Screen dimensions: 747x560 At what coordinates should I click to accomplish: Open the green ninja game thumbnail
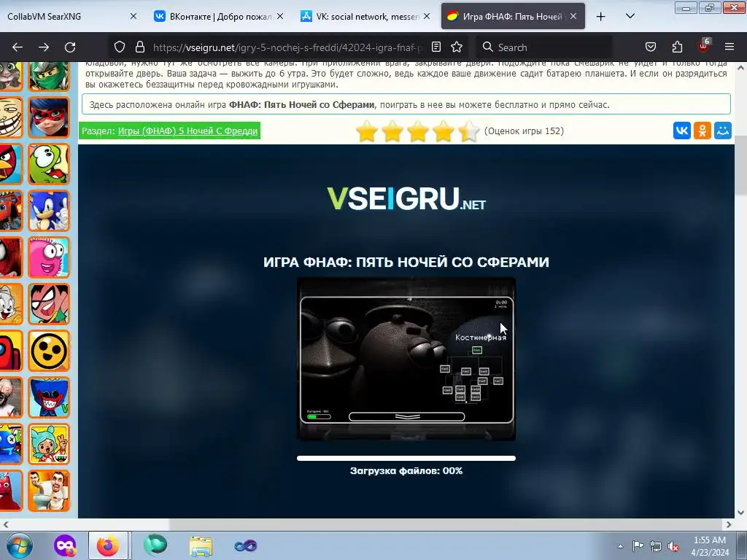49,76
